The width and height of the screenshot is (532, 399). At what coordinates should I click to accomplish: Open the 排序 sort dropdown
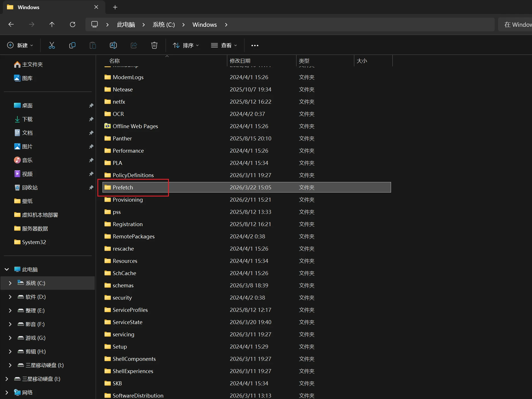pos(186,45)
